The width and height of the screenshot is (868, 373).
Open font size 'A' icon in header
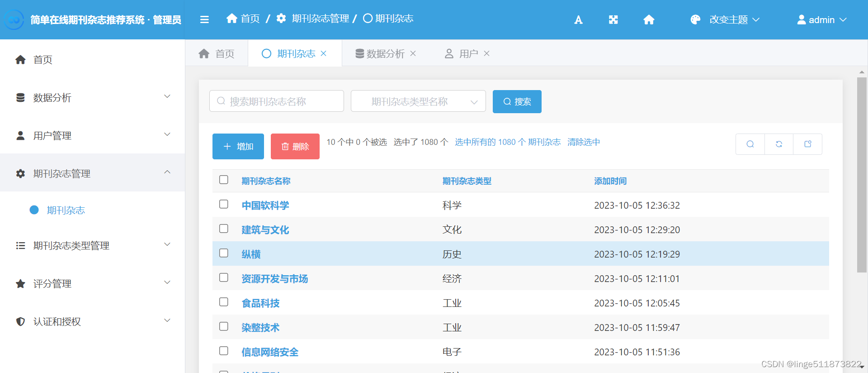578,19
